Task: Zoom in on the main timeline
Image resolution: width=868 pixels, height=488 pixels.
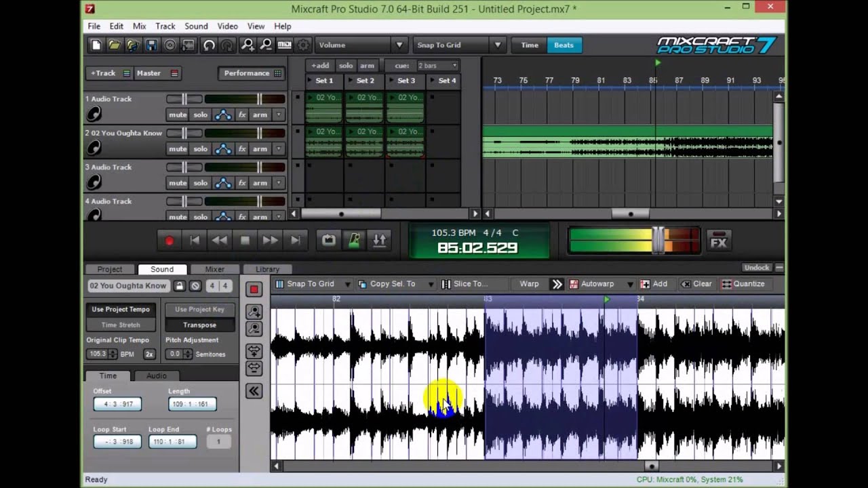Action: tap(248, 45)
